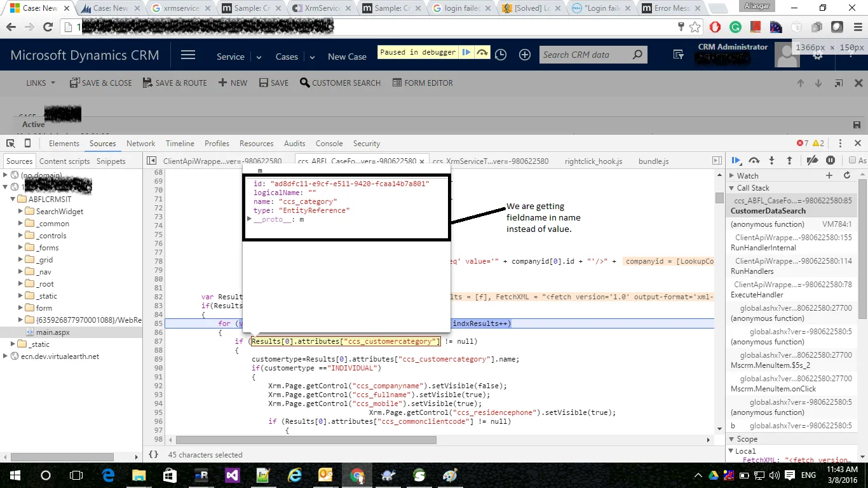Step over from the Paused in debugger overlay
This screenshot has height=488, width=868.
click(x=482, y=53)
